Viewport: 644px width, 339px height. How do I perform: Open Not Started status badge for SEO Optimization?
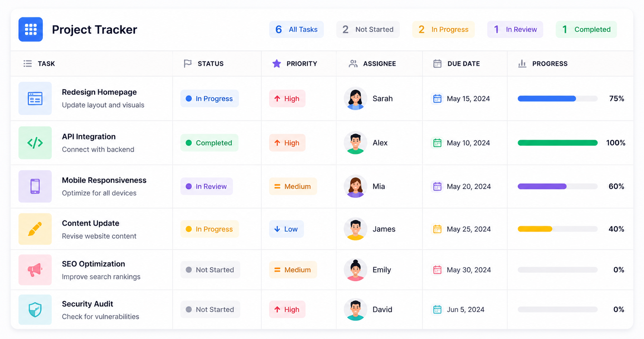210,270
